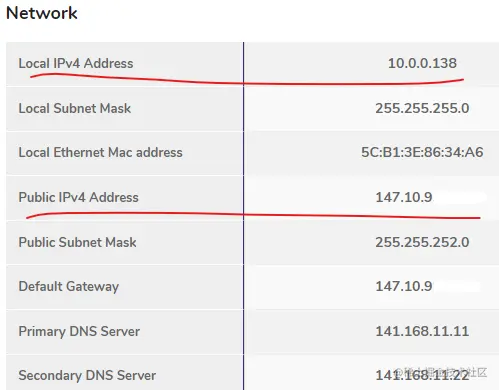Click the MAC address 5C:B1:3E:86:34:A6

click(x=422, y=152)
